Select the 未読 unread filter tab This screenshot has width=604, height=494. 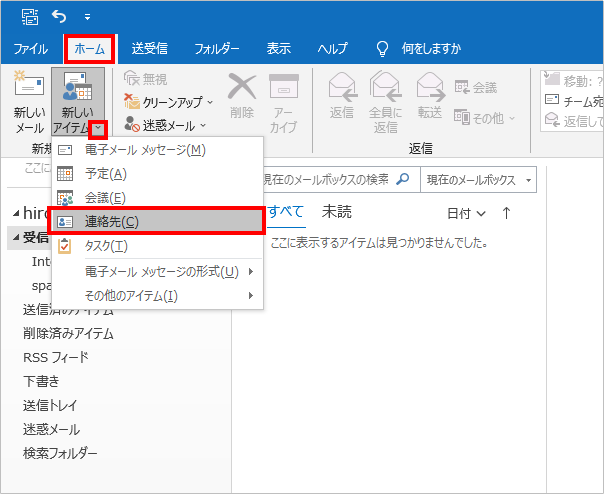tap(337, 212)
